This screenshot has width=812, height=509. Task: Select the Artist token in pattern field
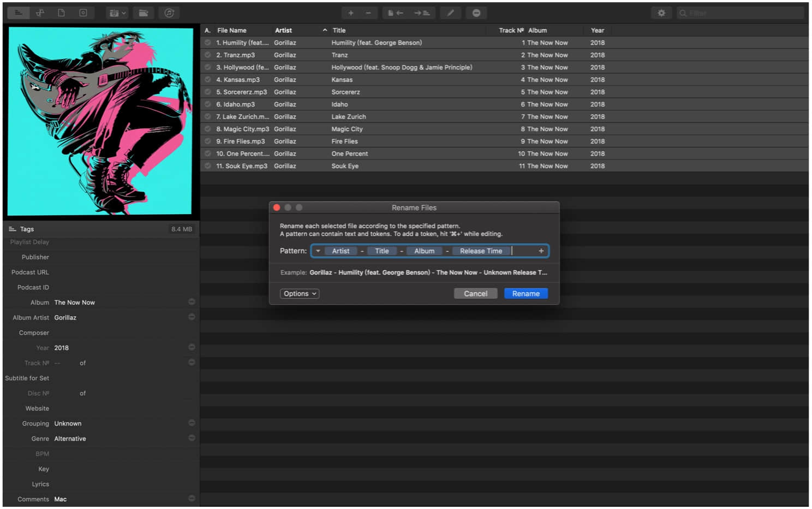pos(341,251)
